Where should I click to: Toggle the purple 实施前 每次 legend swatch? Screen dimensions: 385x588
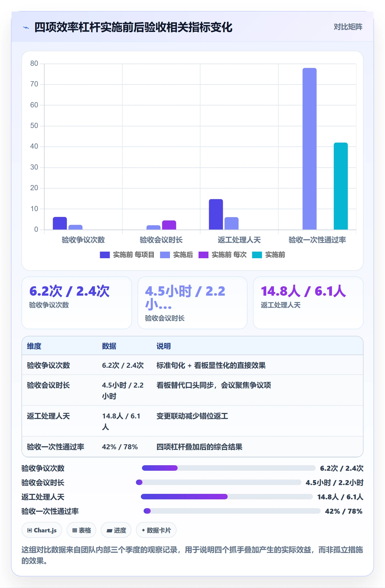203,255
